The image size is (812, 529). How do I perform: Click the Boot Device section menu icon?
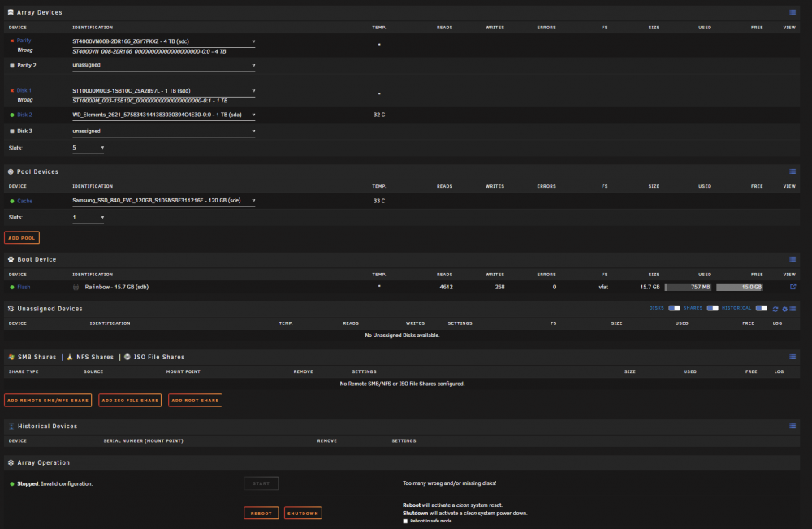(793, 259)
